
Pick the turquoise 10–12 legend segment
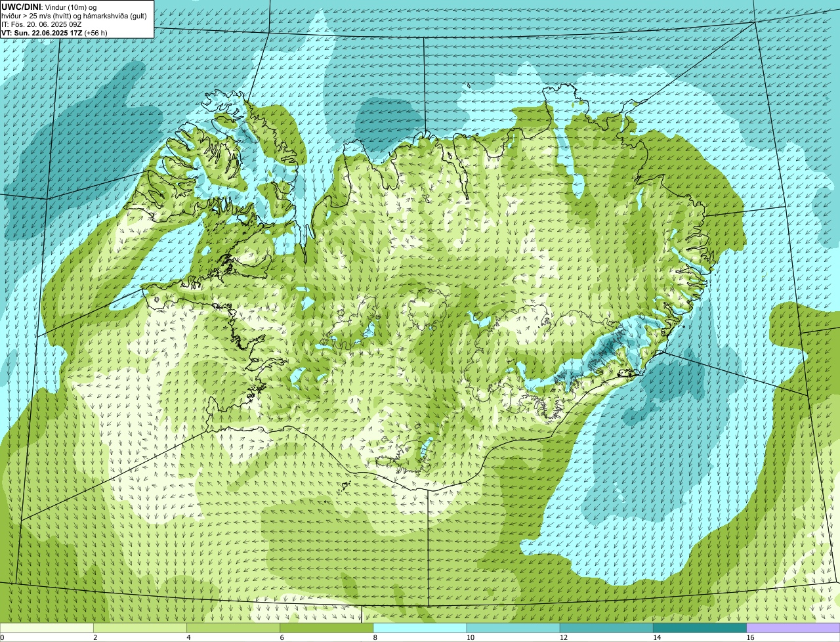coord(513,628)
